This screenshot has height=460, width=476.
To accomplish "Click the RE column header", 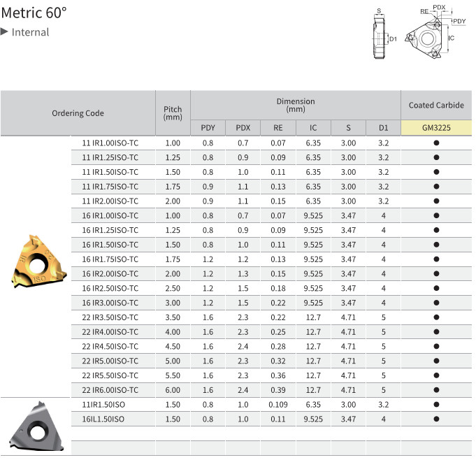I will (278, 127).
